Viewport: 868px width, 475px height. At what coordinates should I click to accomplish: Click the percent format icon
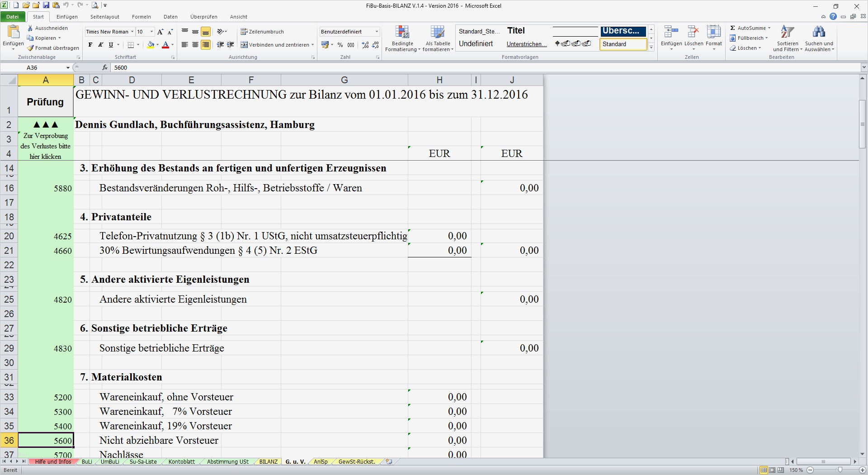tap(340, 45)
